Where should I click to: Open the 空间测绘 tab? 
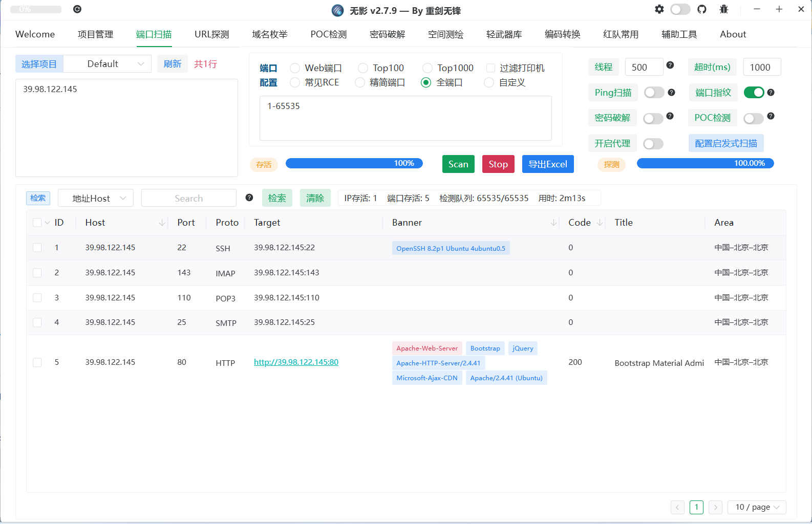(446, 34)
